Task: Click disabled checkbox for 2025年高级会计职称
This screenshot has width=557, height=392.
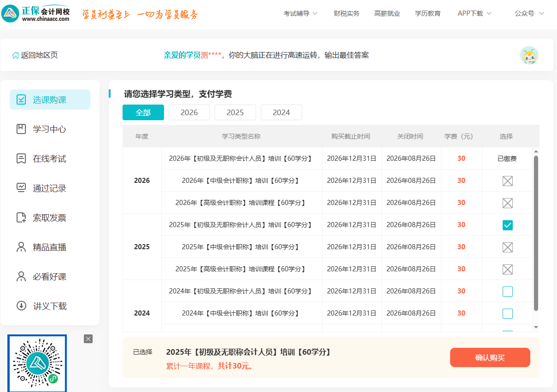Action: pyautogui.click(x=508, y=269)
